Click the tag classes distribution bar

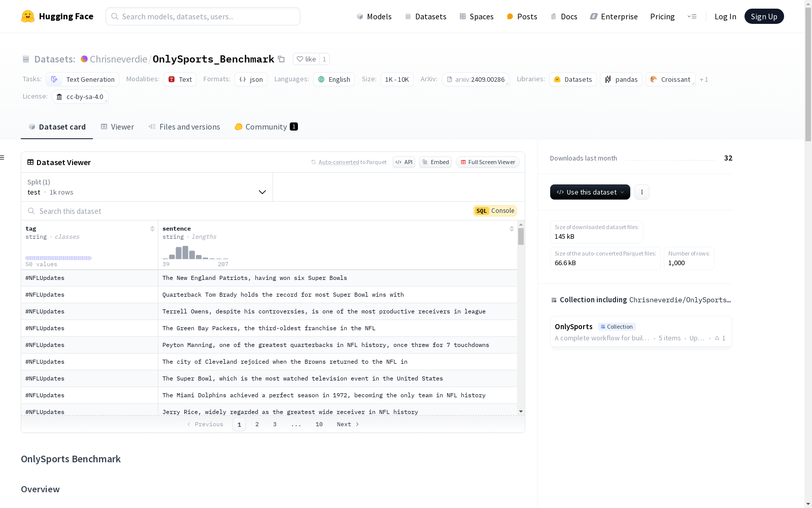tap(58, 258)
